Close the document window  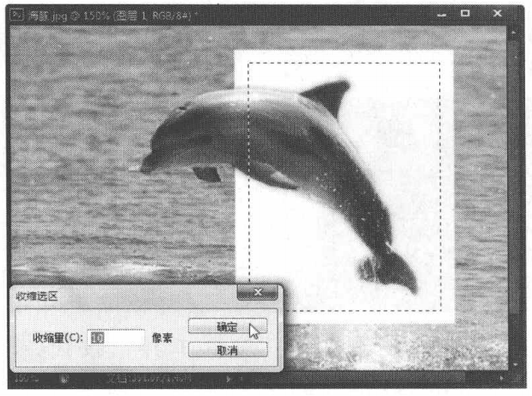tap(498, 13)
